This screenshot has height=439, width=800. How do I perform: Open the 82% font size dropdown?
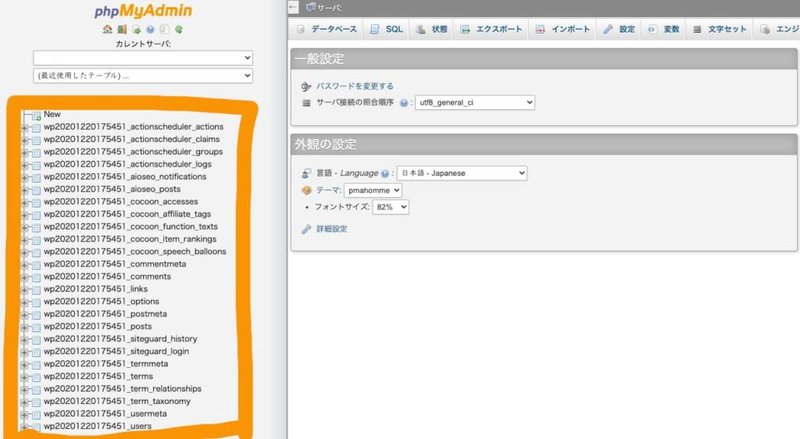(x=390, y=207)
